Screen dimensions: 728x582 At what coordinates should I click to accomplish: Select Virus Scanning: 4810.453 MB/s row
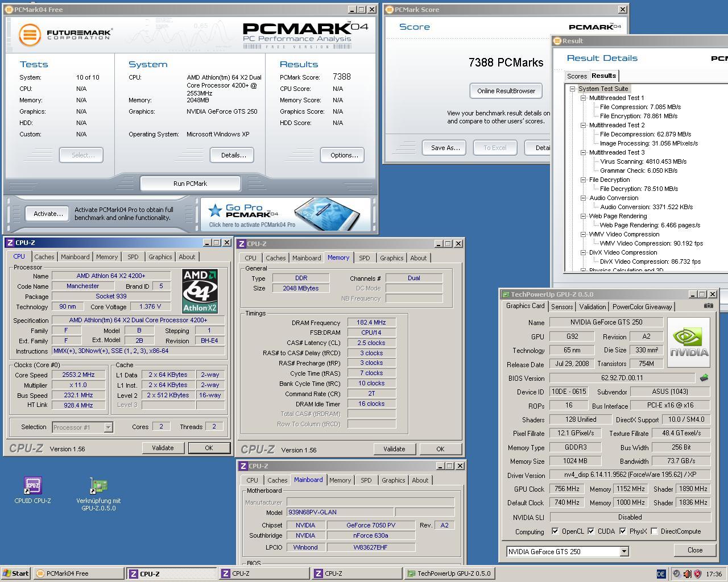click(643, 161)
